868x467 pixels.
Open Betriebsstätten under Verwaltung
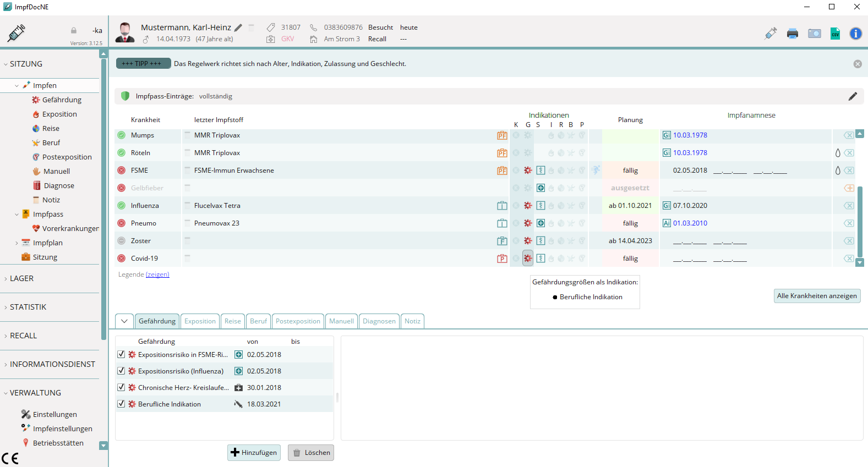coord(58,443)
